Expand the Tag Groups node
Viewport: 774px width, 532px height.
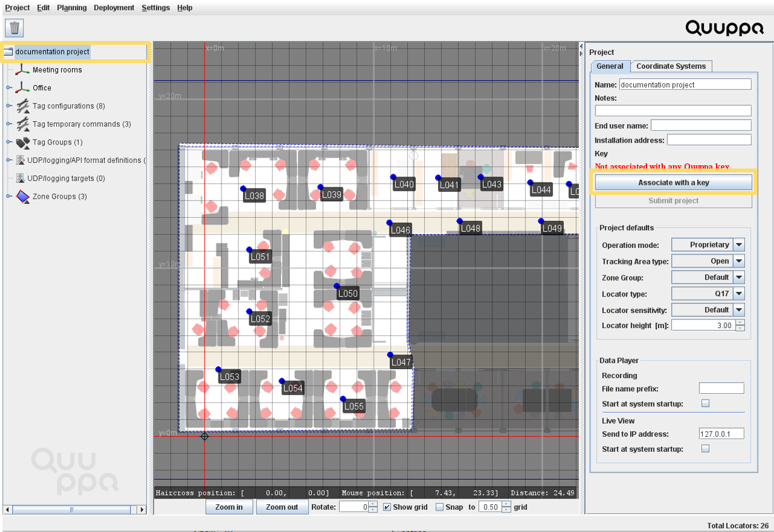point(9,143)
